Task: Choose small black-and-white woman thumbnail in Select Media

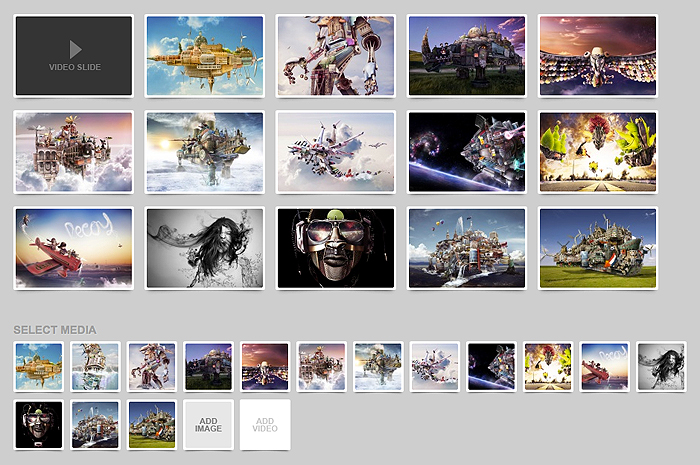Action: (662, 367)
